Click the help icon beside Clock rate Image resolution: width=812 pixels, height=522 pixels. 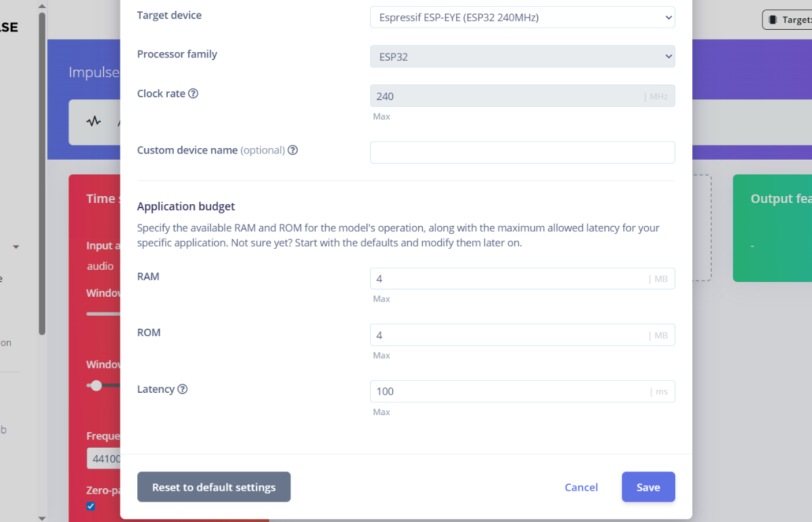[x=193, y=94]
